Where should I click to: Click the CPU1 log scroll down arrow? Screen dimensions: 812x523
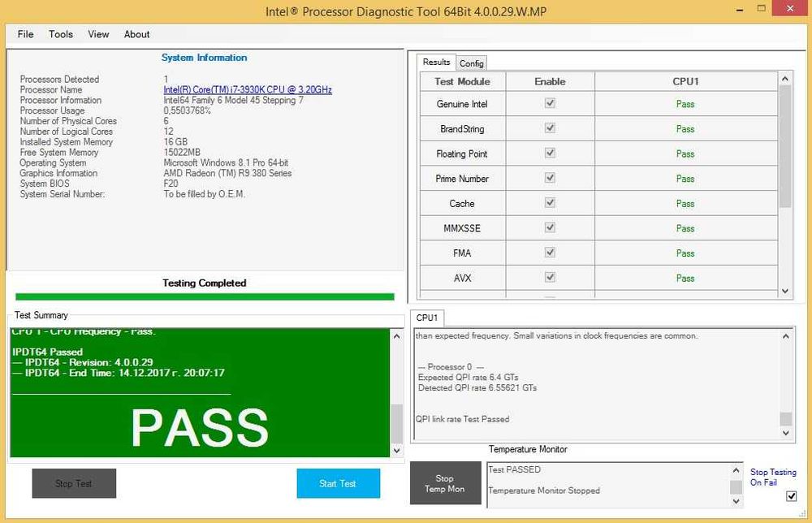click(785, 433)
